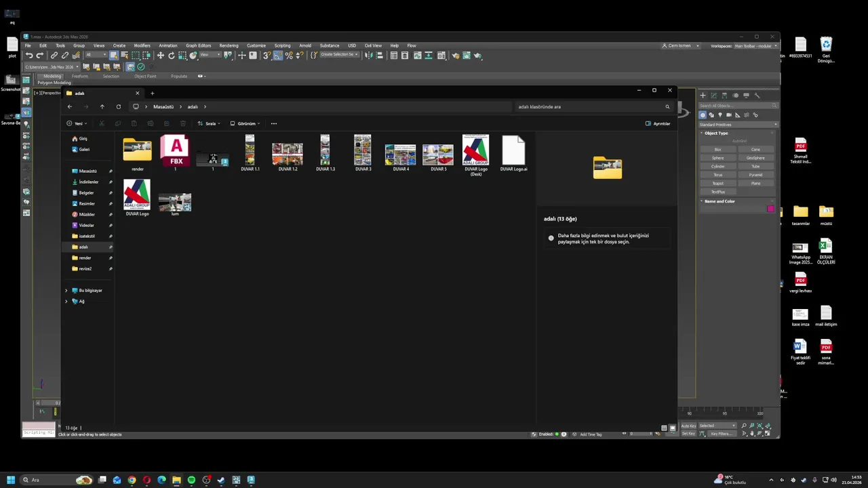Open the Selected key mode dropdown
The height and width of the screenshot is (488, 868).
click(717, 426)
